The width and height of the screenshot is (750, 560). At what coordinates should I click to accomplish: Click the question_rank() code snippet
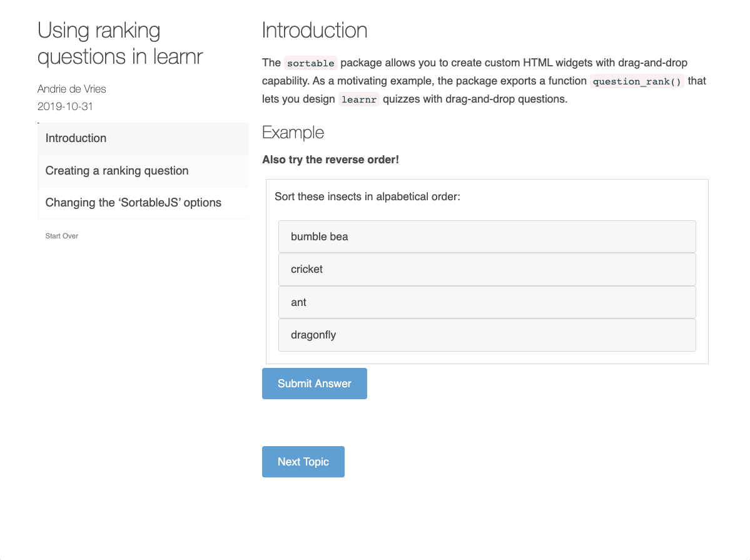pyautogui.click(x=637, y=81)
